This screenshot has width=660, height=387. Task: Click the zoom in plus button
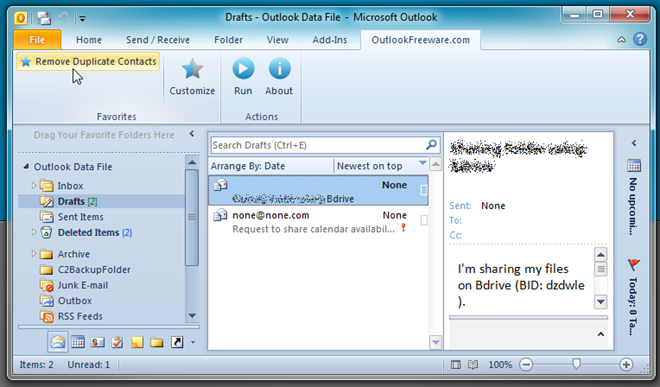(x=626, y=365)
